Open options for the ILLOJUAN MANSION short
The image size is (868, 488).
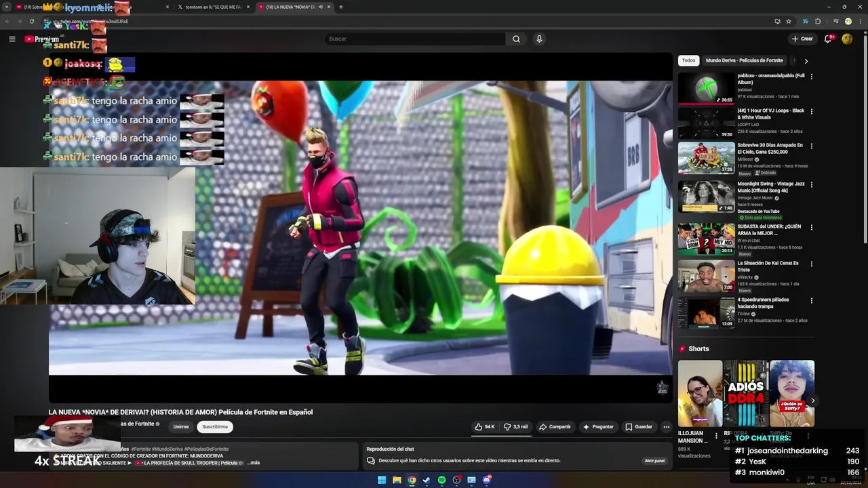coord(716,436)
